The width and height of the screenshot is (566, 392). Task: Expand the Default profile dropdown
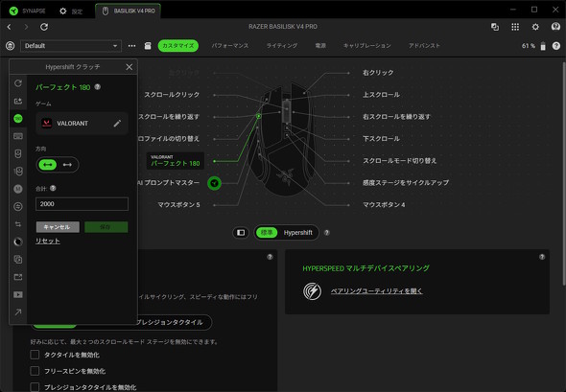pos(71,46)
